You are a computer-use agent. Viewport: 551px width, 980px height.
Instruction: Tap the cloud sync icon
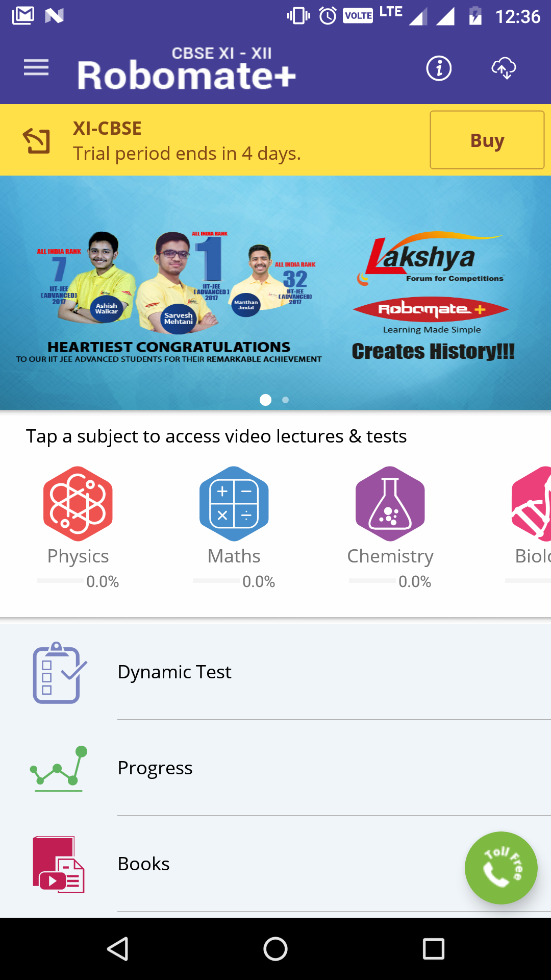(504, 68)
